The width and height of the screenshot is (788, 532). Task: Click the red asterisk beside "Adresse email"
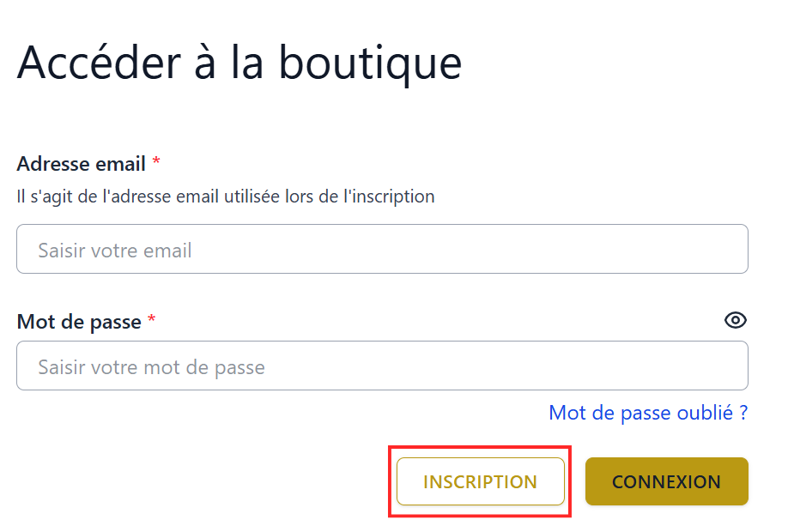156,162
